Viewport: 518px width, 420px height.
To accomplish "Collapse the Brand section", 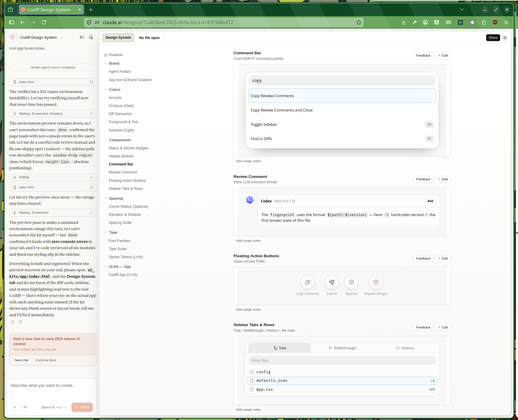I will point(106,63).
